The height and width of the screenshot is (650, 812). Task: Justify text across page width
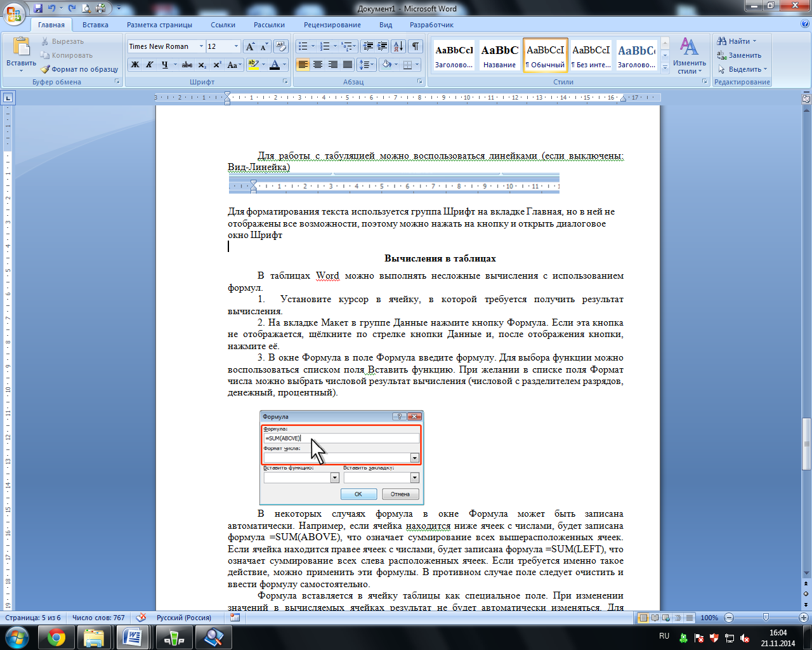[347, 65]
